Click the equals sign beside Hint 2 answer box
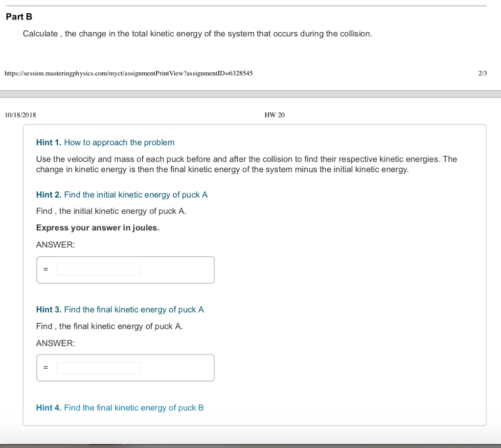 pos(46,269)
